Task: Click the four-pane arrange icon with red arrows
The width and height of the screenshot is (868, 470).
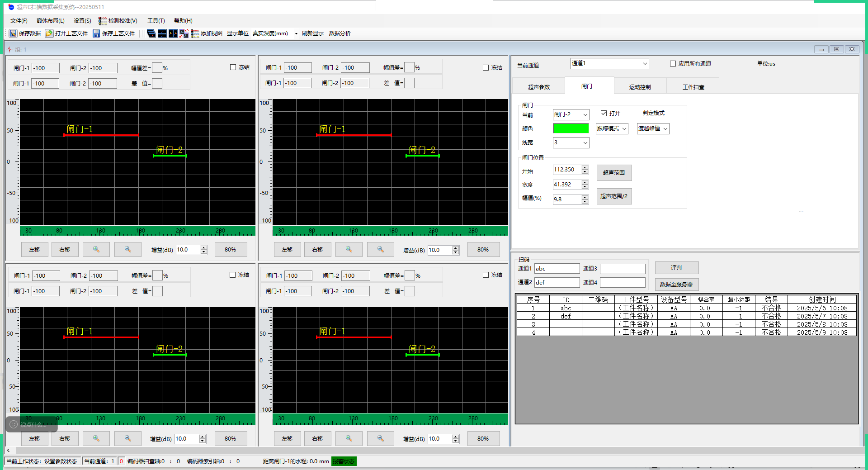Action: [x=184, y=33]
